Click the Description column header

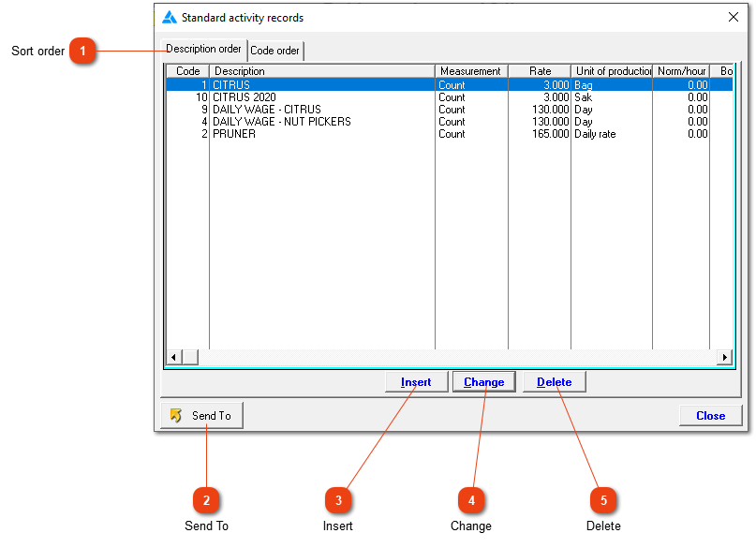click(322, 71)
